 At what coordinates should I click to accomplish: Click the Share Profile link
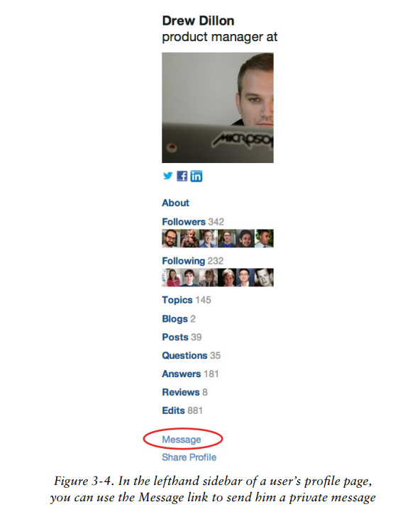coord(189,457)
